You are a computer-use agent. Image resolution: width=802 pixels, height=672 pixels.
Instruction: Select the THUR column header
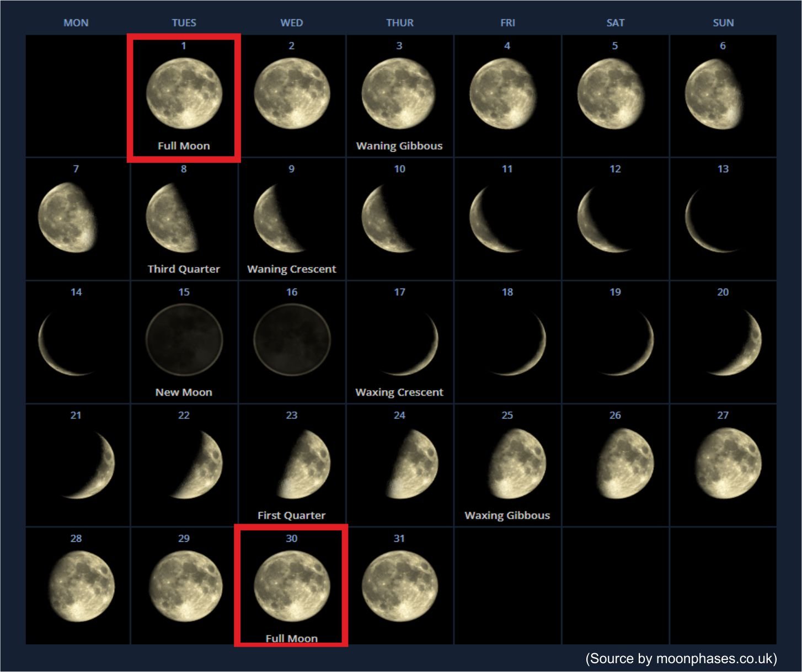pos(400,23)
